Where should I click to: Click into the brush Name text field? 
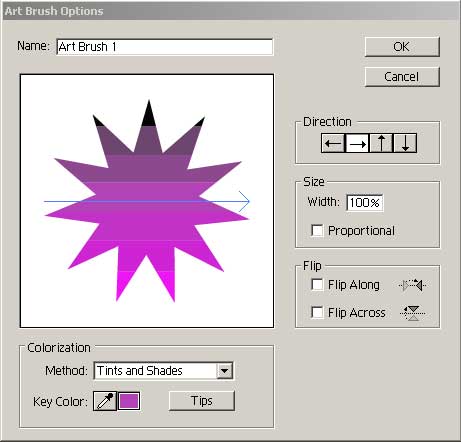[165, 47]
